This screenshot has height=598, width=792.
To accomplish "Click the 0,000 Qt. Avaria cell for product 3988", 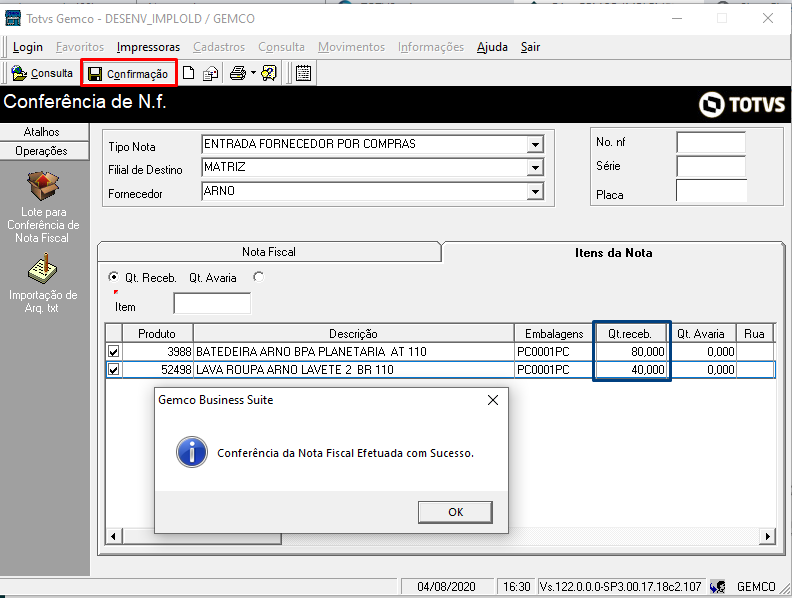I will point(703,352).
